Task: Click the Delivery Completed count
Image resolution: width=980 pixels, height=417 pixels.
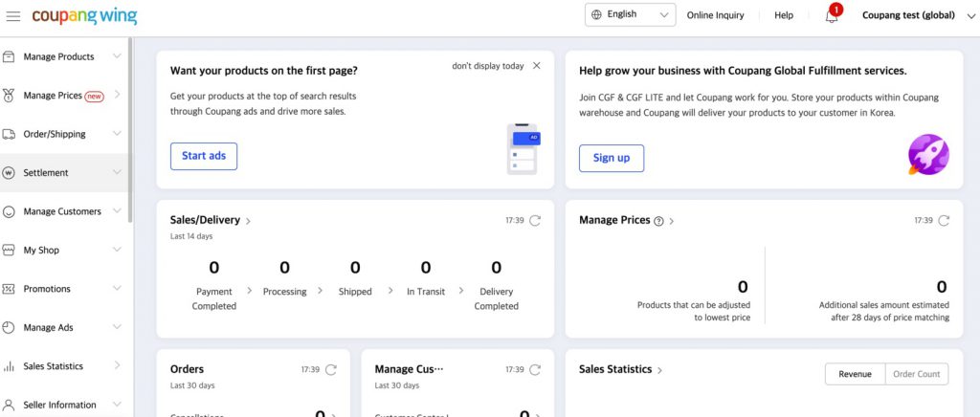Action: 497,268
